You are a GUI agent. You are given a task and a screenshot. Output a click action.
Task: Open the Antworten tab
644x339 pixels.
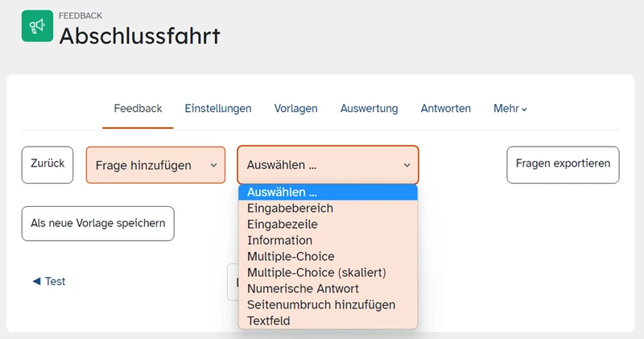(446, 109)
